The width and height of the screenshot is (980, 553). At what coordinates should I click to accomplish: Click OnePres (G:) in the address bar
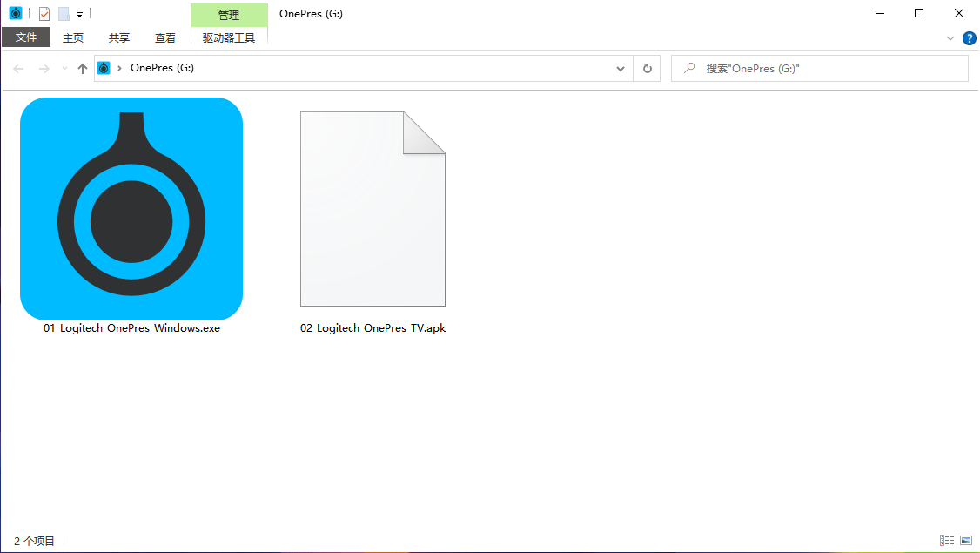tap(162, 68)
